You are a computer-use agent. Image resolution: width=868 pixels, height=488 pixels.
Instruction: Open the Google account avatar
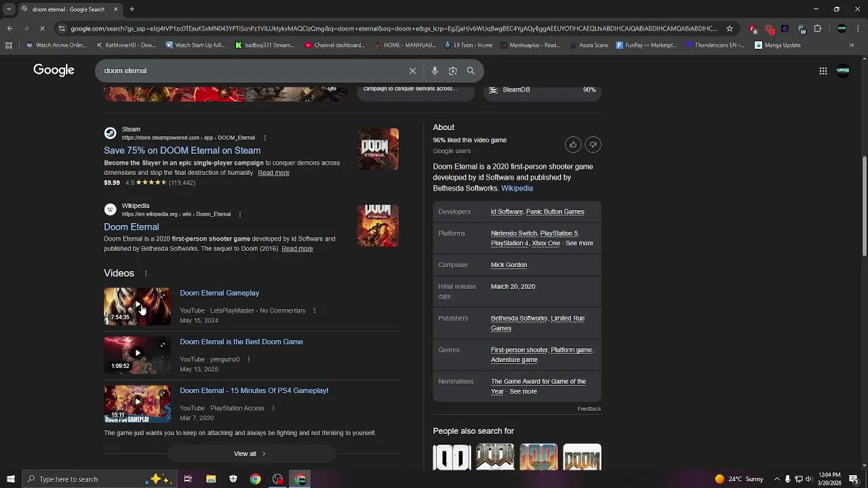[843, 70]
